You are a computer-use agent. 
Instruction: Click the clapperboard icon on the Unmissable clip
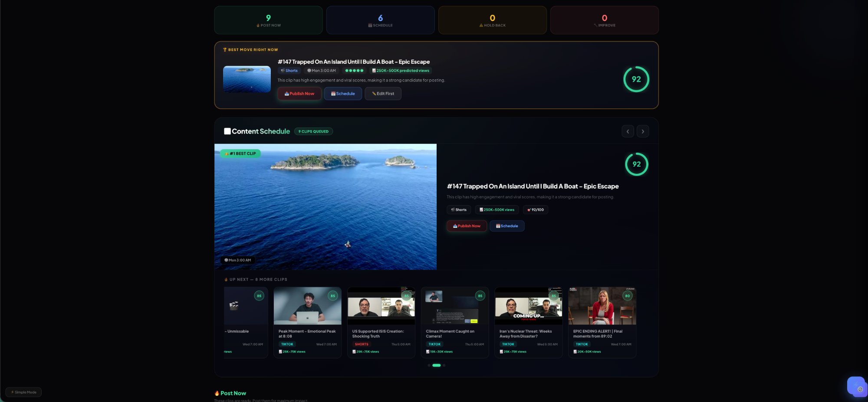pos(234,306)
